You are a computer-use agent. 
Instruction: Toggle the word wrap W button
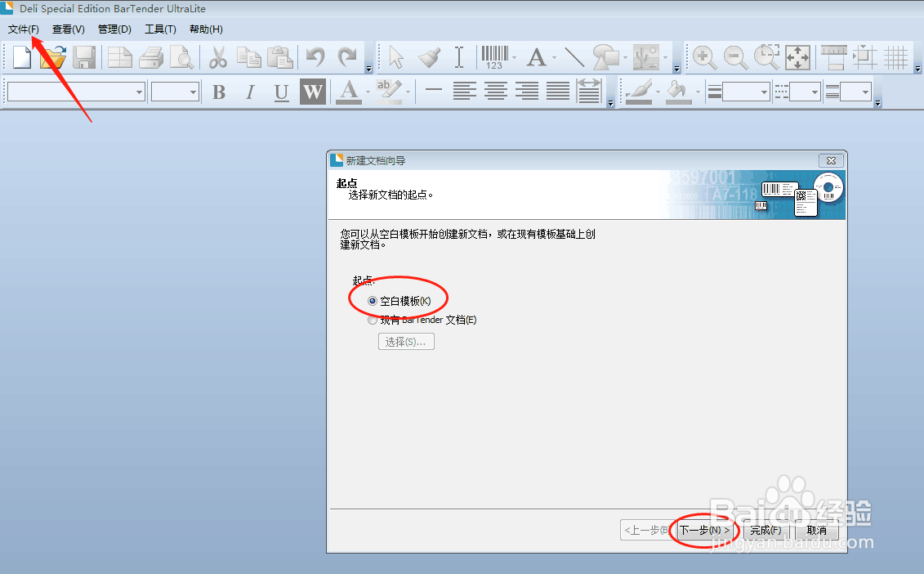point(313,92)
